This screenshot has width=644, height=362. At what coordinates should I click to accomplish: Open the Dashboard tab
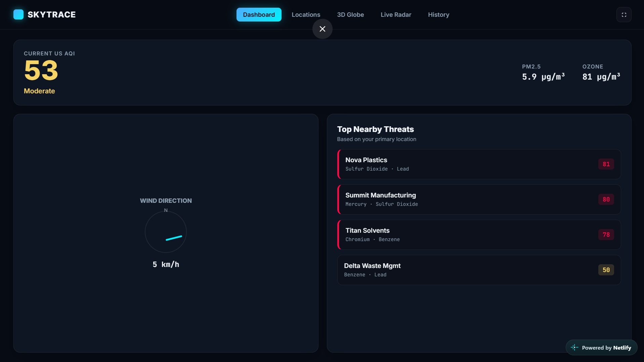point(259,15)
